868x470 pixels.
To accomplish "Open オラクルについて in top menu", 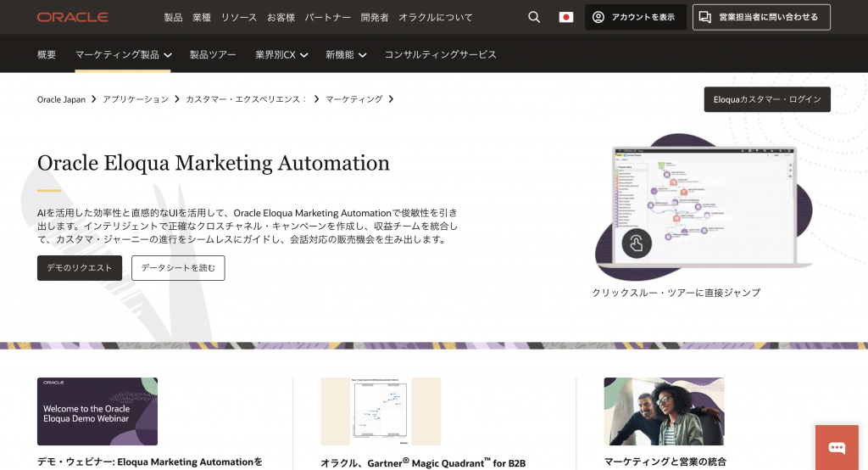I will coord(436,17).
